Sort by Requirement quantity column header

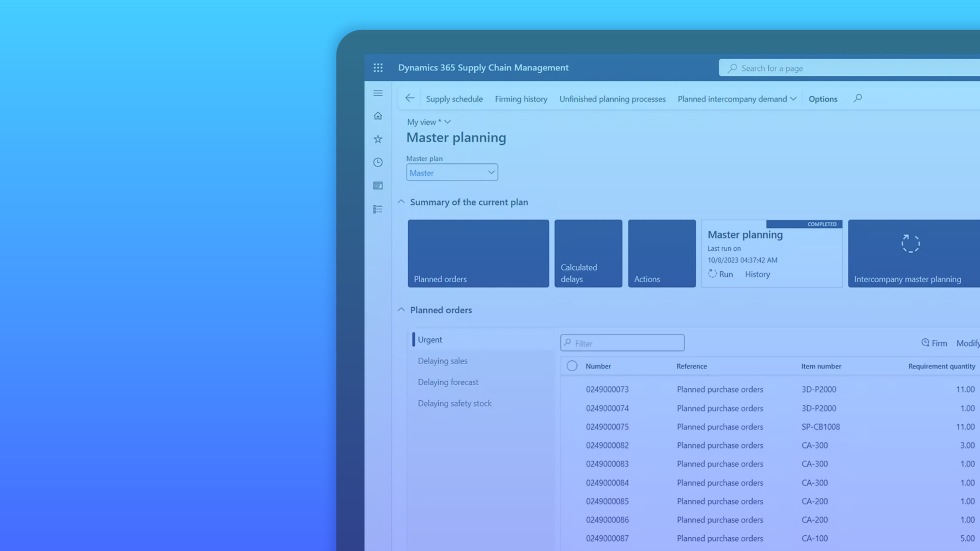(941, 366)
